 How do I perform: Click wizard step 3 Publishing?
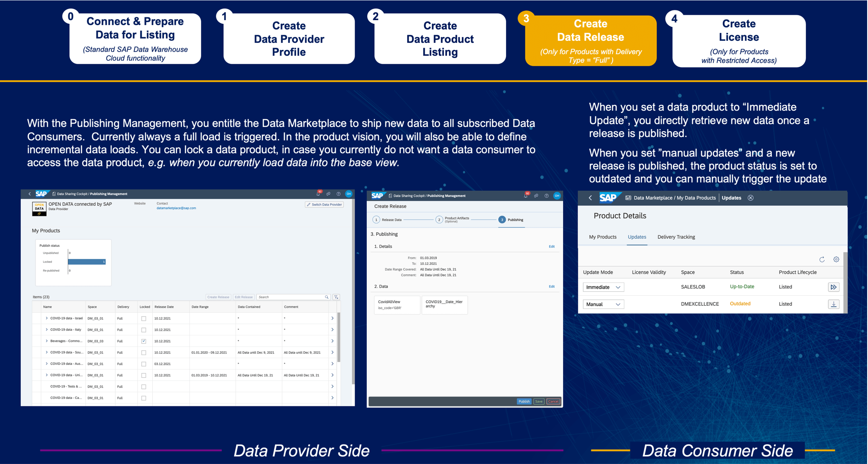point(511,220)
